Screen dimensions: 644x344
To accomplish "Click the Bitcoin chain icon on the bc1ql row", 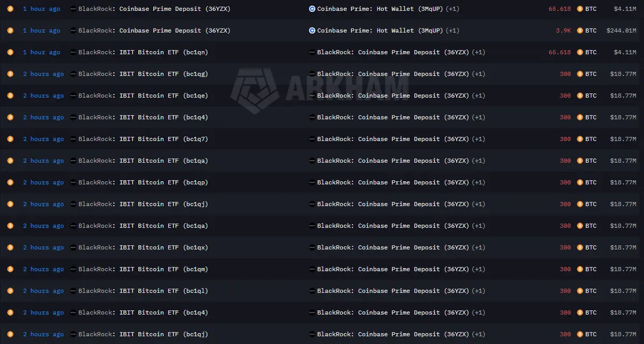I will 10,291.
